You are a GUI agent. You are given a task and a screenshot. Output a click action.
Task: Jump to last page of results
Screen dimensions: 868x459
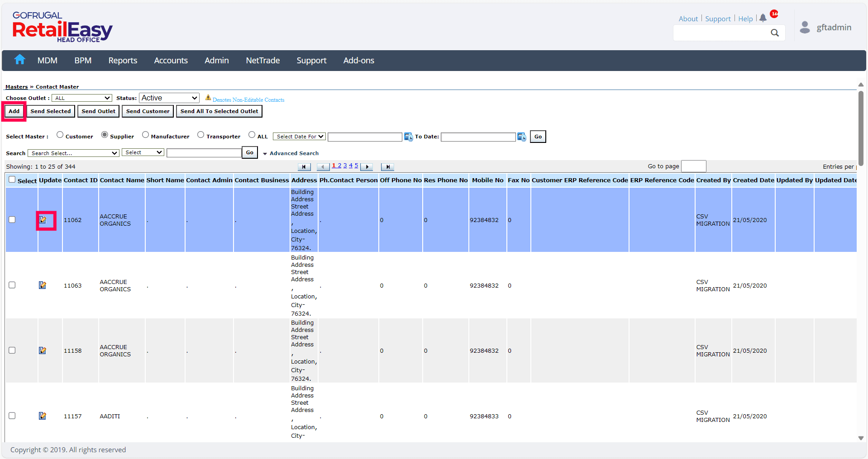(x=387, y=167)
